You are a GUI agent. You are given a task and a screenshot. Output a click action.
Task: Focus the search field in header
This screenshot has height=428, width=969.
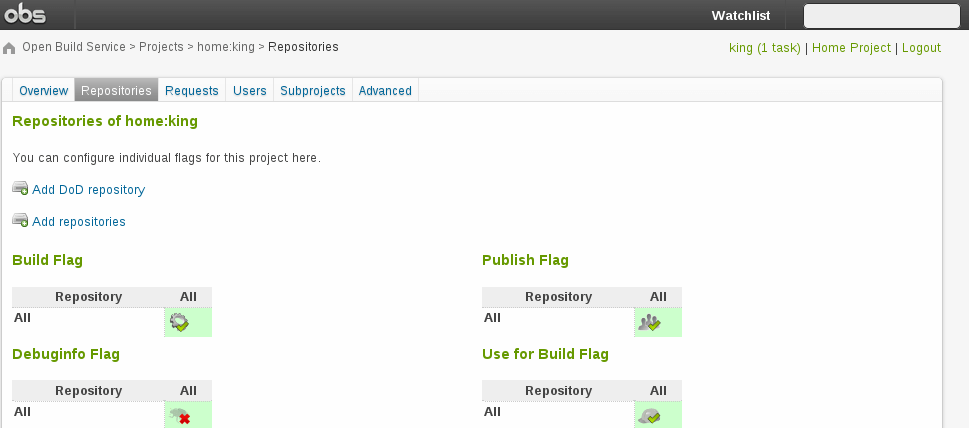point(881,16)
